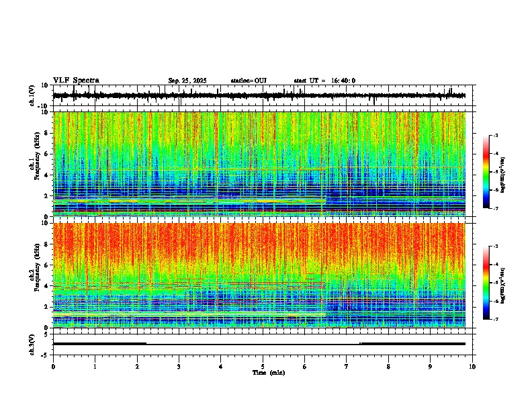Click the ch.1 spectrogram panel

[x=259, y=164]
